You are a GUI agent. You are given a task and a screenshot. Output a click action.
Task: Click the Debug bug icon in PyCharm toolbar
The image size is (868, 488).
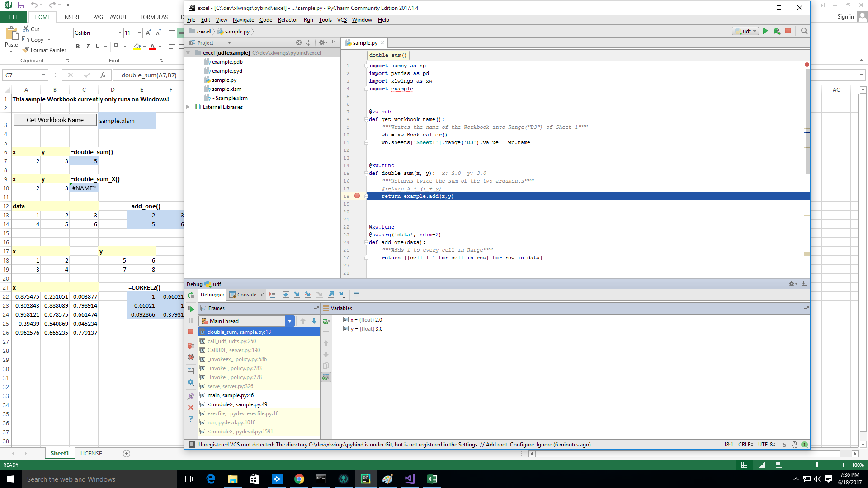pyautogui.click(x=777, y=31)
